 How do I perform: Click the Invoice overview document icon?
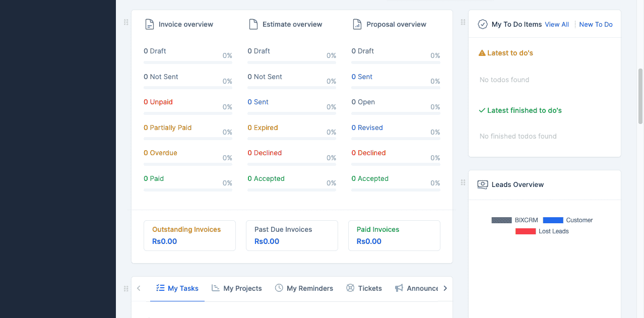tap(149, 24)
